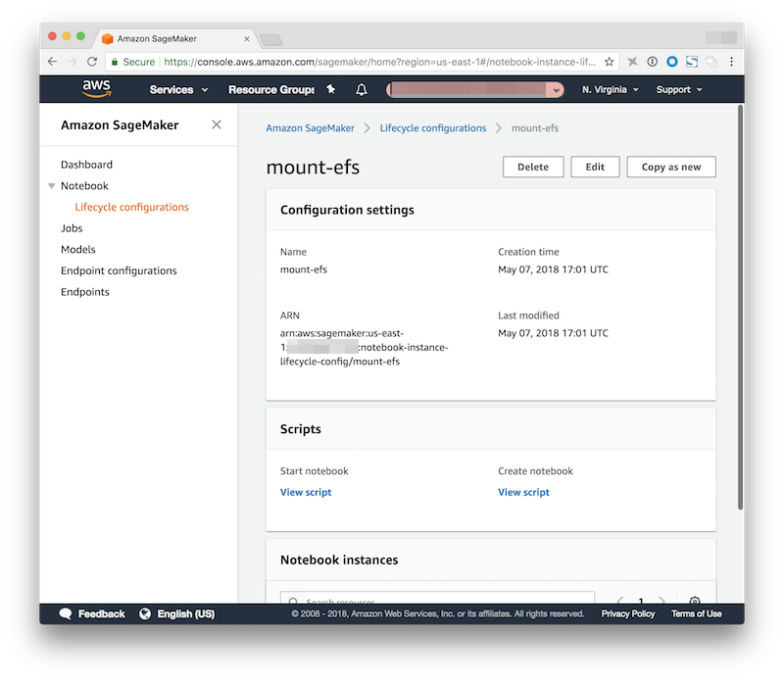The width and height of the screenshot is (784, 681).
Task: Open the account name dropdown
Action: point(475,89)
